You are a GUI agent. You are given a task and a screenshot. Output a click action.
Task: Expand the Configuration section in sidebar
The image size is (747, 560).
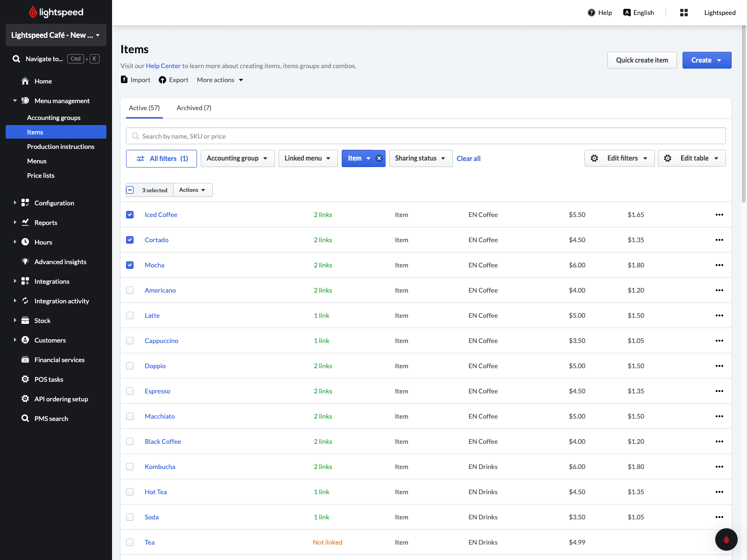pos(54,203)
